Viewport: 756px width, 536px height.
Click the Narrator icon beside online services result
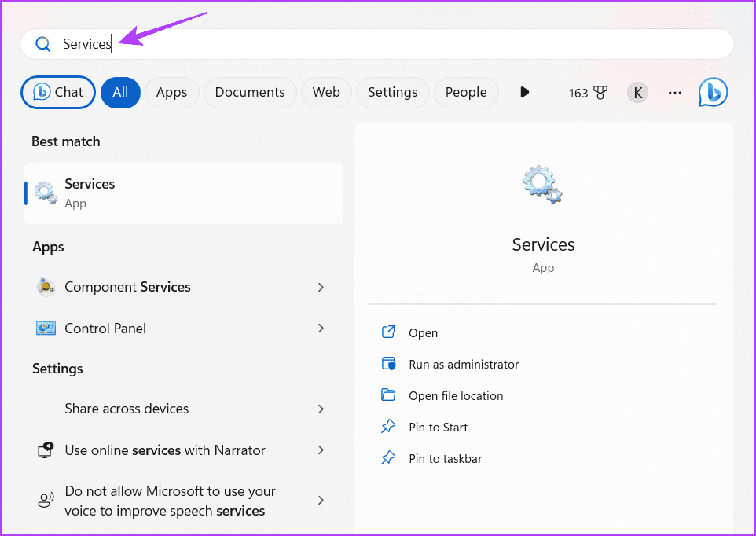click(45, 450)
